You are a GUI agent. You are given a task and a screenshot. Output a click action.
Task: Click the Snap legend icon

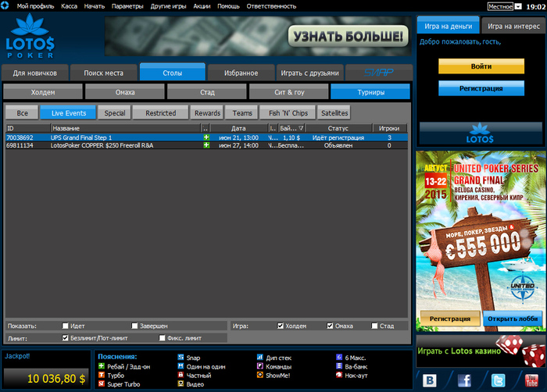tap(181, 357)
